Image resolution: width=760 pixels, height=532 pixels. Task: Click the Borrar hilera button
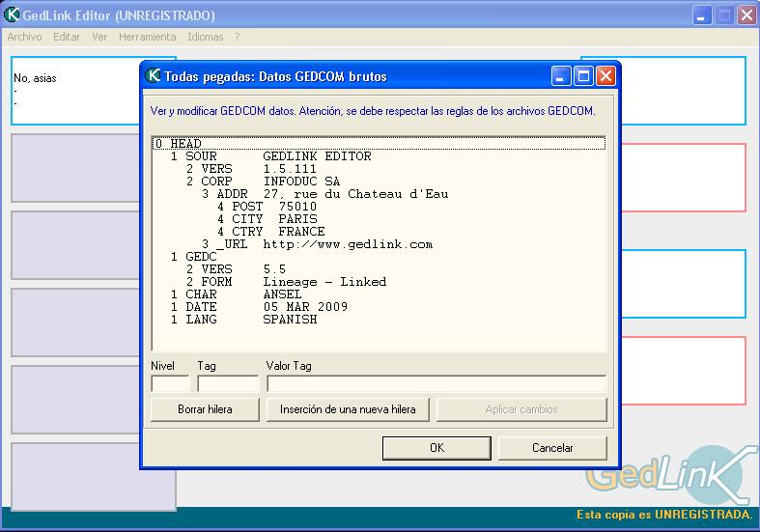(205, 409)
